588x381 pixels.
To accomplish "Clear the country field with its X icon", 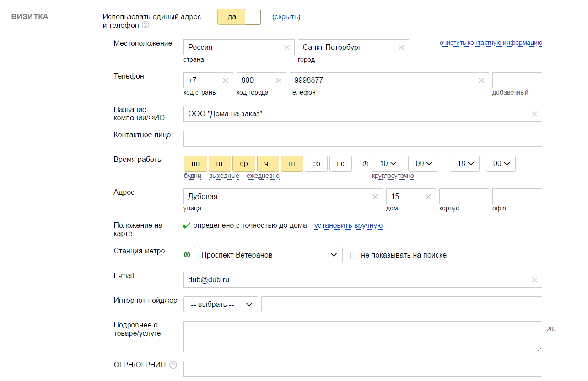I will pos(287,48).
